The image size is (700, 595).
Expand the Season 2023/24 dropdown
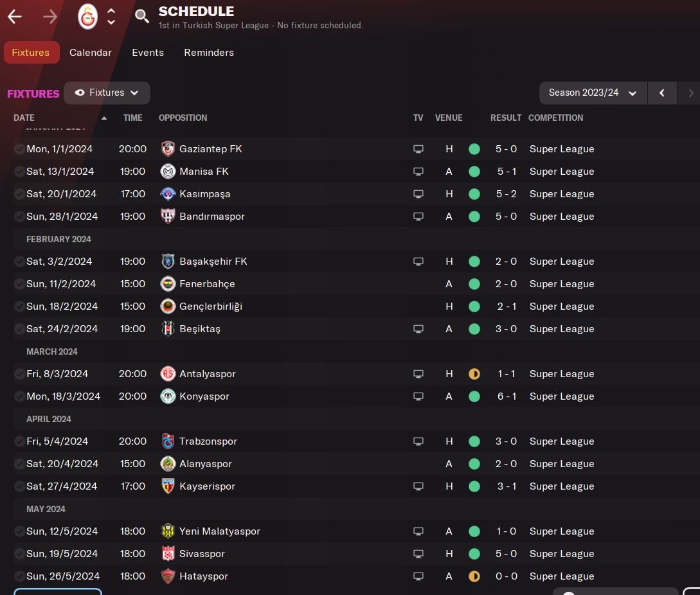point(593,93)
